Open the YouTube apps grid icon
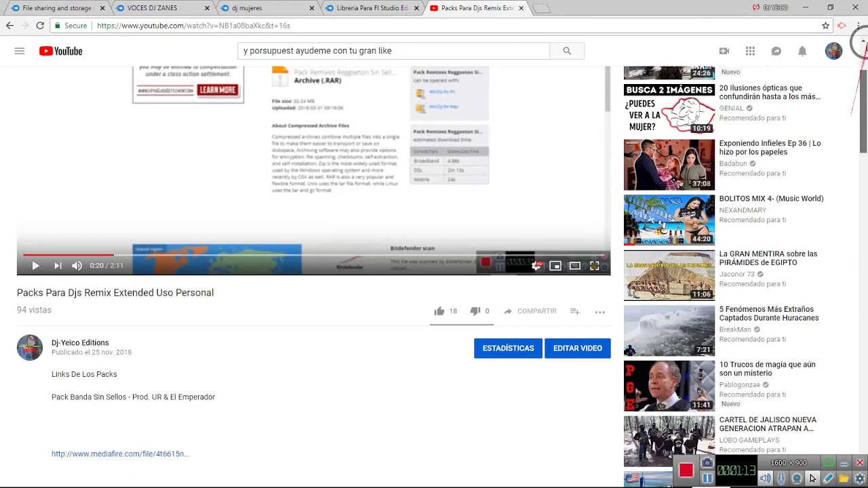Image resolution: width=868 pixels, height=488 pixels. point(750,51)
